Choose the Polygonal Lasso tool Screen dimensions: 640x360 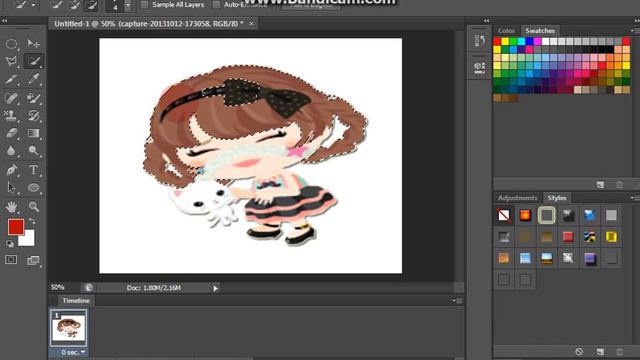[11, 61]
